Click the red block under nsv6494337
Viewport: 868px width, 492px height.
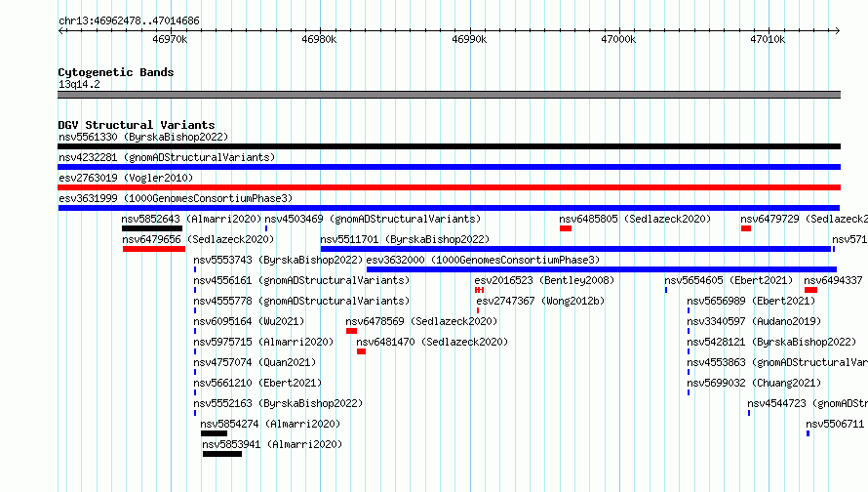click(811, 290)
